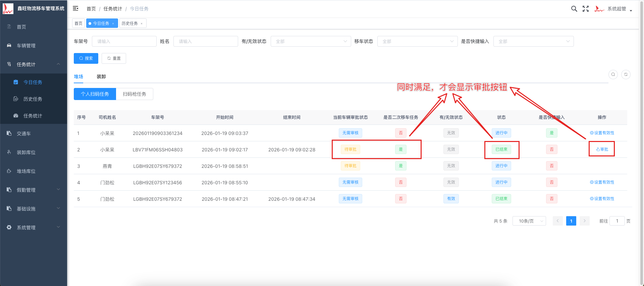
Task: Open the 系统超管 user dropdown
Action: point(619,9)
